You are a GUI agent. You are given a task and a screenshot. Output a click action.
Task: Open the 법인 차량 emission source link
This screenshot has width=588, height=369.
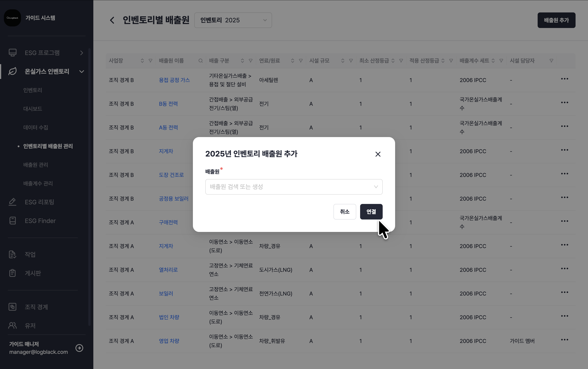pos(169,317)
